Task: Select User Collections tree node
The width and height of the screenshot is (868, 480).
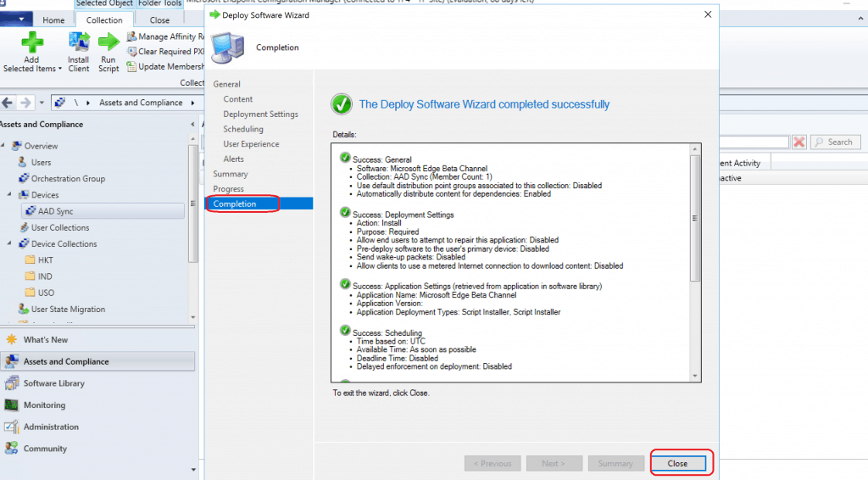Action: [60, 227]
